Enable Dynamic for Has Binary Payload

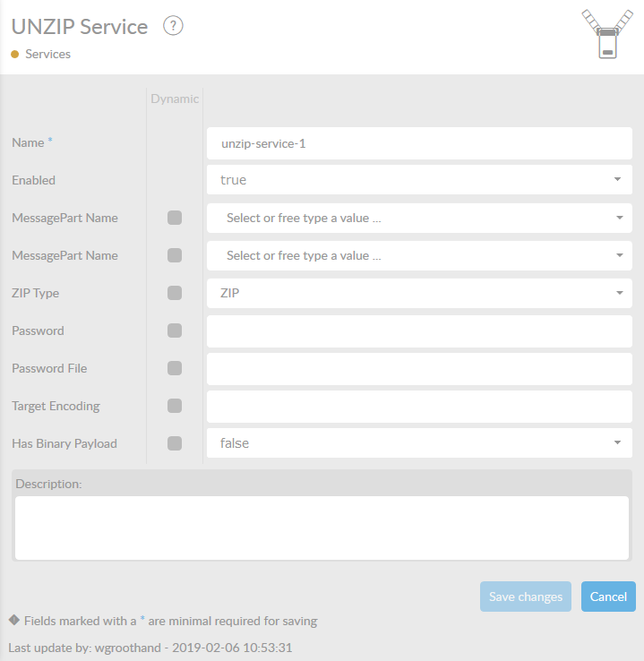pyautogui.click(x=175, y=443)
